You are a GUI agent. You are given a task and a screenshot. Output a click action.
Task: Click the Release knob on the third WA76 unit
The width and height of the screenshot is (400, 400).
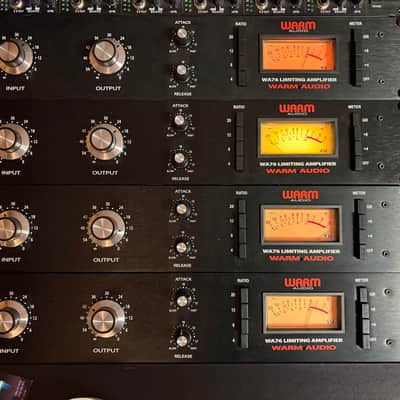(x=181, y=247)
